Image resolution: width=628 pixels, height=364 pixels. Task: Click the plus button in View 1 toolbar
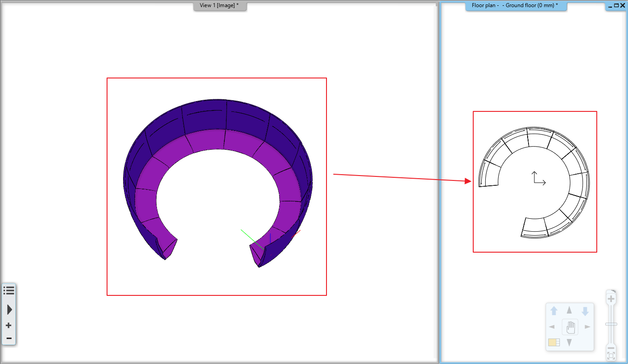[8, 326]
